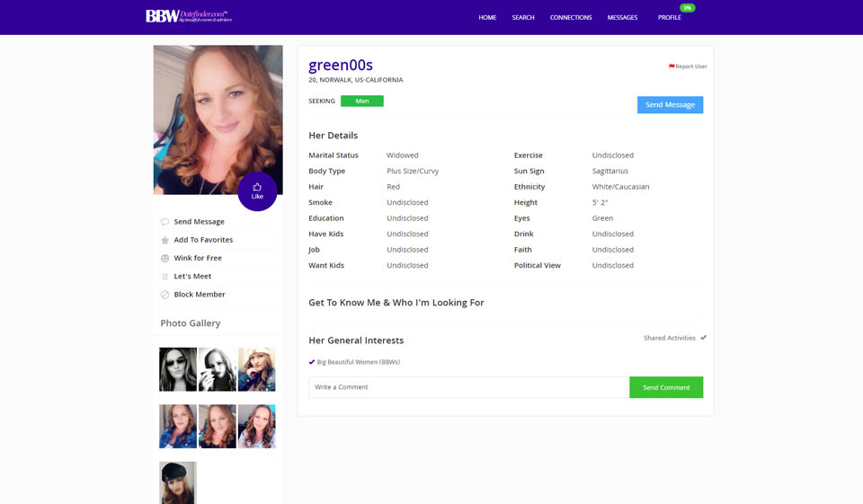Click the Write a Comment field
This screenshot has width=863, height=504.
[x=468, y=387]
